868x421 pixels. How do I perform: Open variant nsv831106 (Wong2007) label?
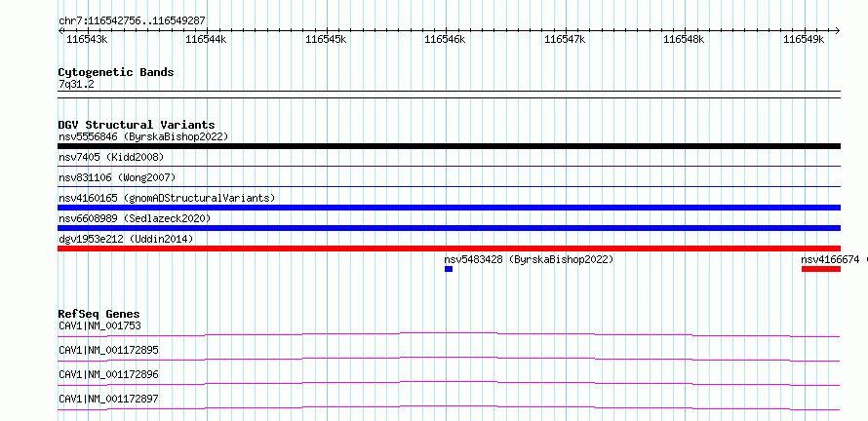pyautogui.click(x=117, y=177)
